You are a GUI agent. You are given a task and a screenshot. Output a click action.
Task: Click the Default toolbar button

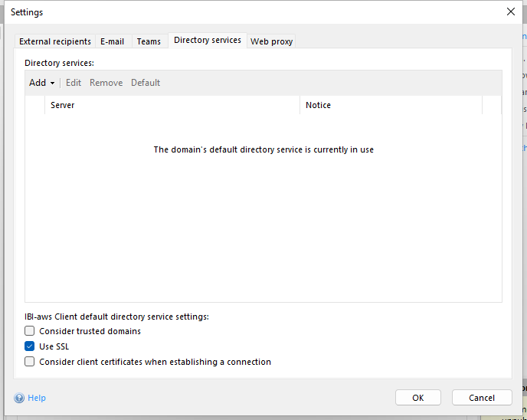(x=146, y=83)
